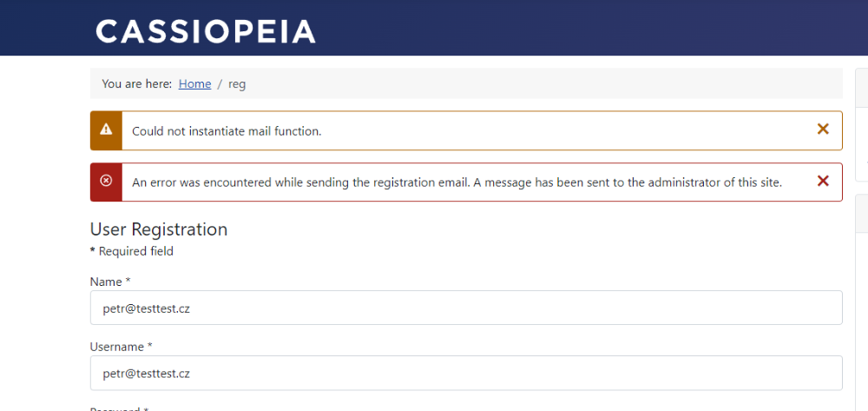
Task: Click the CASSIOPEIA site logo
Action: (206, 31)
